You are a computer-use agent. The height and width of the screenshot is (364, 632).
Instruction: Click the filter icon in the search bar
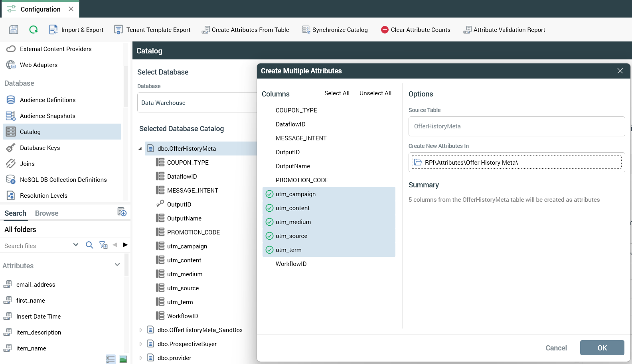point(103,245)
